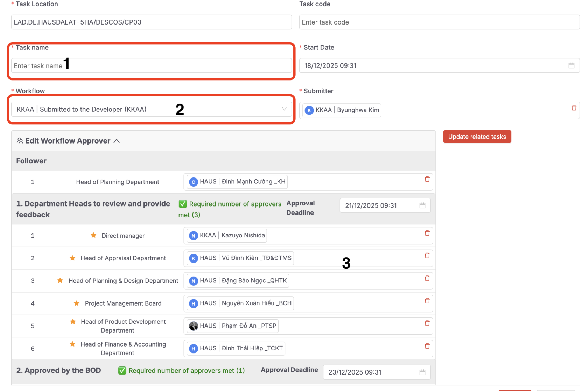Image resolution: width=588 pixels, height=391 pixels.
Task: Click the Enter task name field
Action: (151, 66)
